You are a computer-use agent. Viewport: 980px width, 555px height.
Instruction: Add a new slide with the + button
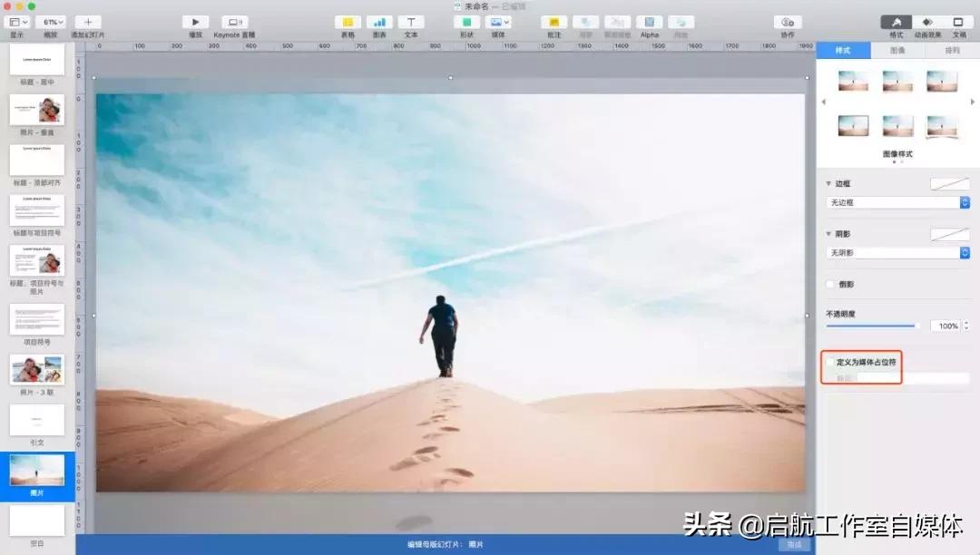click(87, 23)
